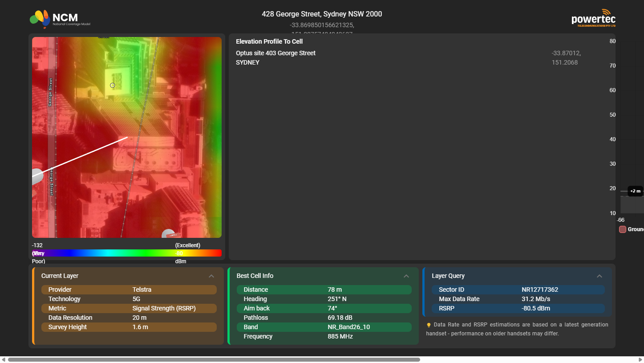Screen dimensions: 644x363
Task: Click the -80.5 dBm RSRP value
Action: (536, 308)
